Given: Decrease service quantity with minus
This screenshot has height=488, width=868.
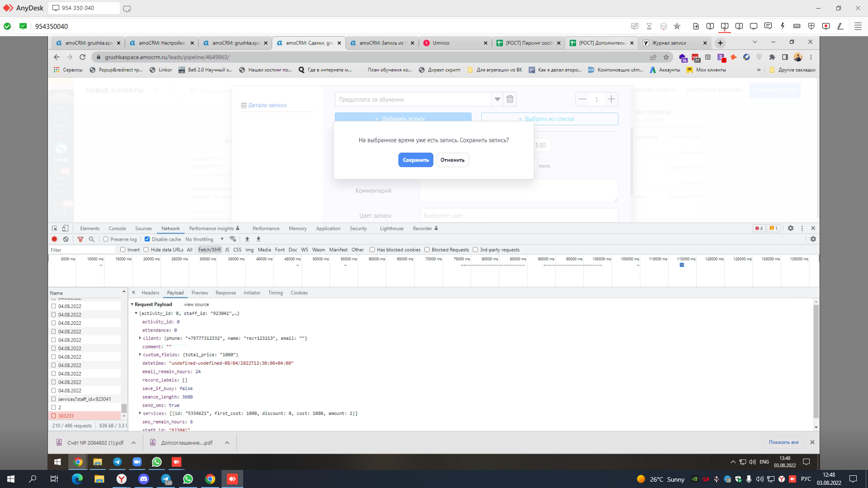Looking at the screenshot, I should (582, 99).
